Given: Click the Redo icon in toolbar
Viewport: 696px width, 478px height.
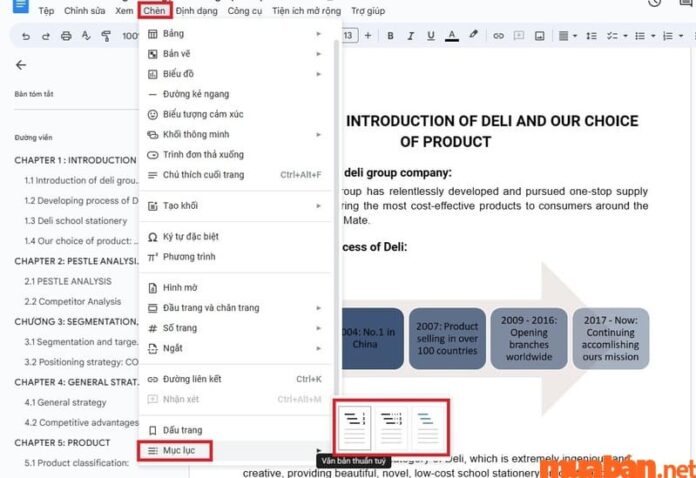Looking at the screenshot, I should coord(46,36).
